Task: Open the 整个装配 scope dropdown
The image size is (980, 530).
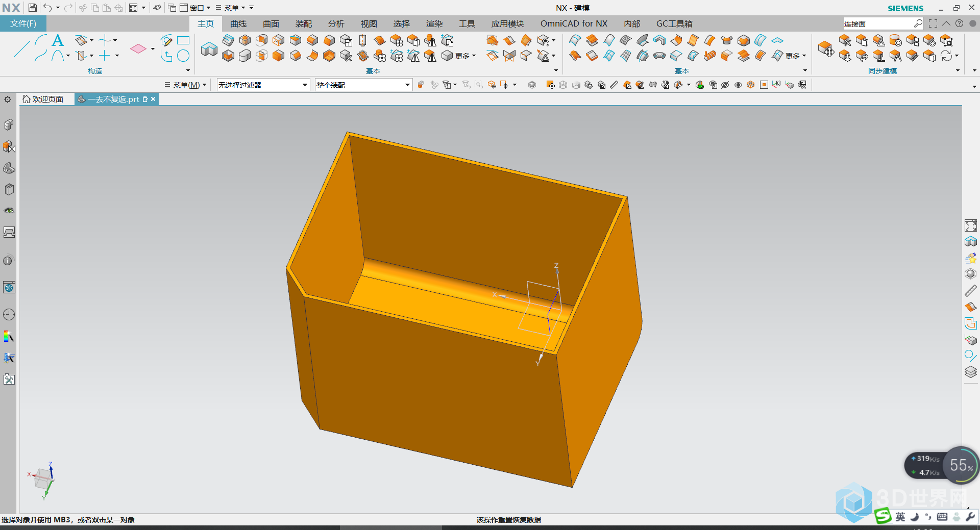Action: [x=363, y=85]
